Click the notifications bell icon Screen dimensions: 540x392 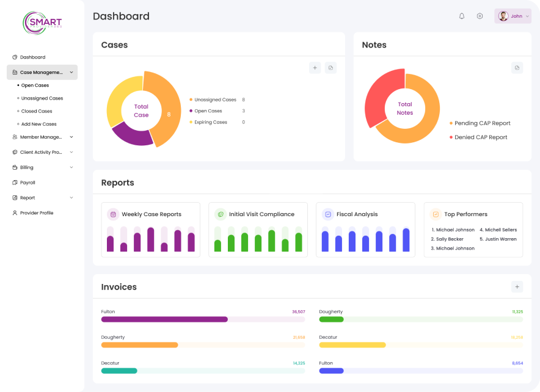(462, 16)
